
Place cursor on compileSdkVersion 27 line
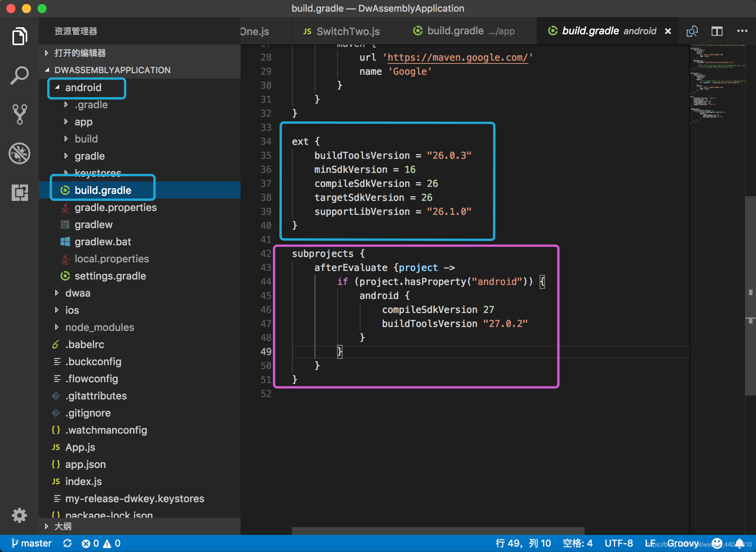(x=438, y=310)
